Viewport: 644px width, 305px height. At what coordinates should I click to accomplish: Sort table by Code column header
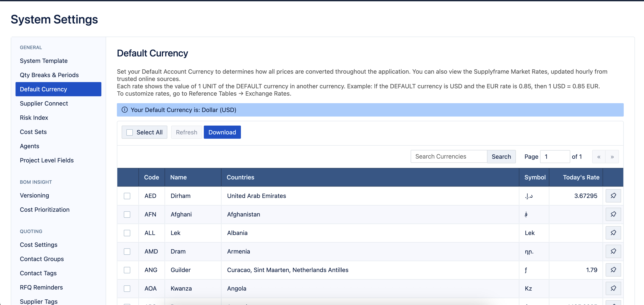[x=151, y=177]
